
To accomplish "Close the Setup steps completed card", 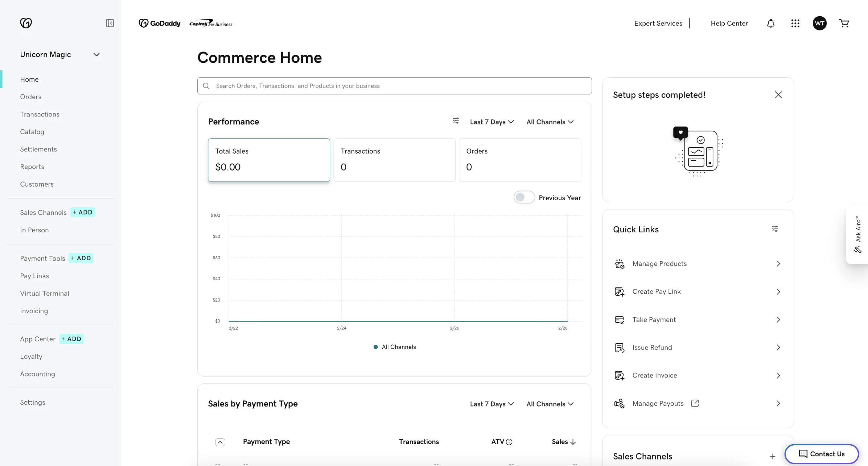I will point(778,95).
